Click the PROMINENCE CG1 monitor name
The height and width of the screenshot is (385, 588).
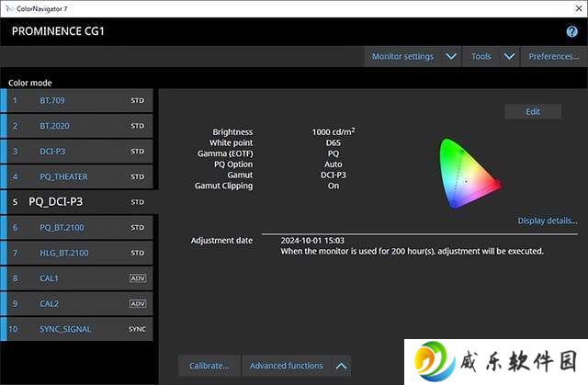pyautogui.click(x=58, y=31)
